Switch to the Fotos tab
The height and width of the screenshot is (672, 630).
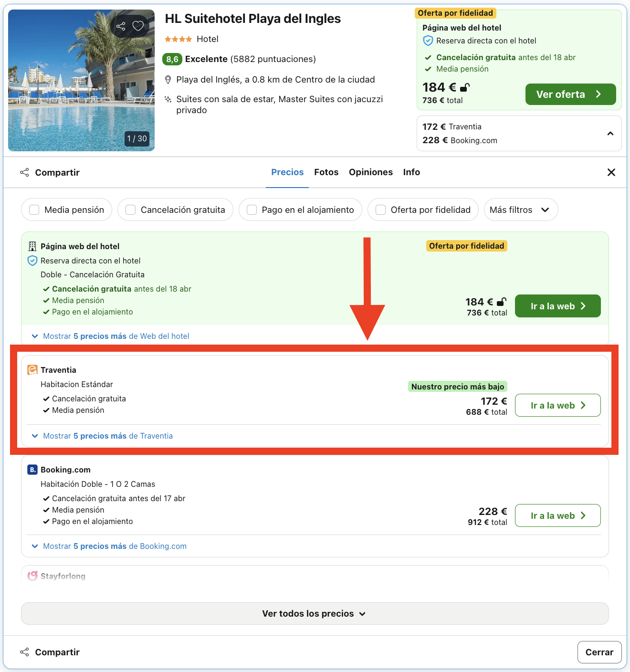point(326,172)
